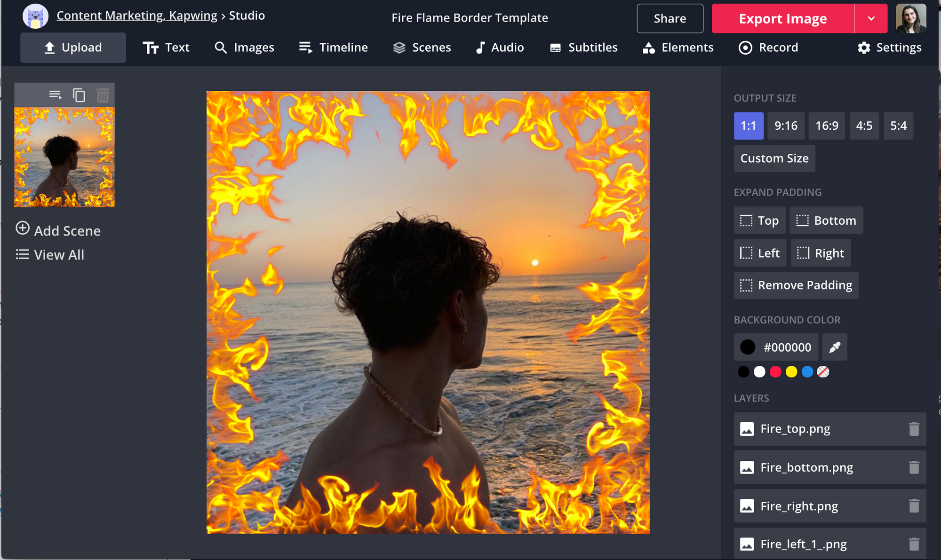Choose the yellow background color swatch
Viewport: 941px width, 560px height.
(791, 372)
